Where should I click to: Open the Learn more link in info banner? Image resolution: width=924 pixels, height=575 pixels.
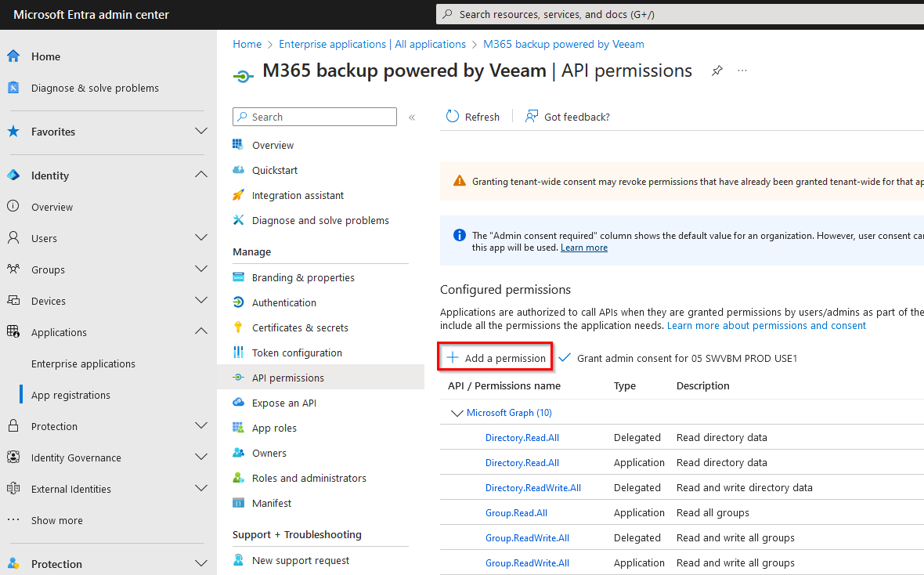coord(584,248)
